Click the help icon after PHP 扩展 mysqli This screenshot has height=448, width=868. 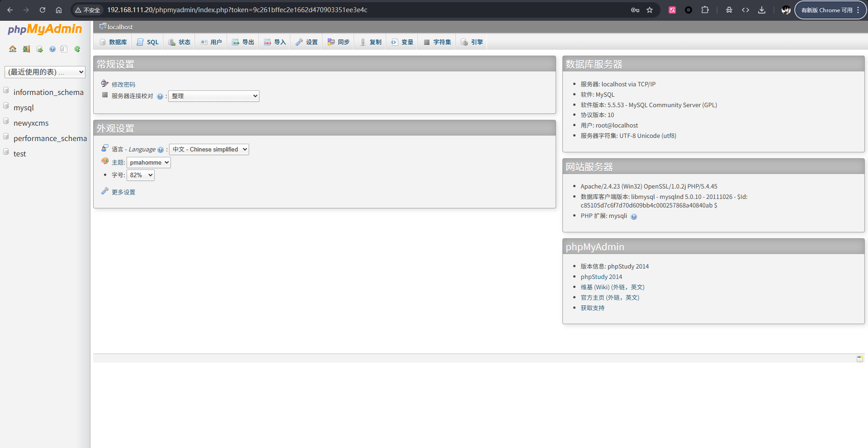[x=634, y=217]
